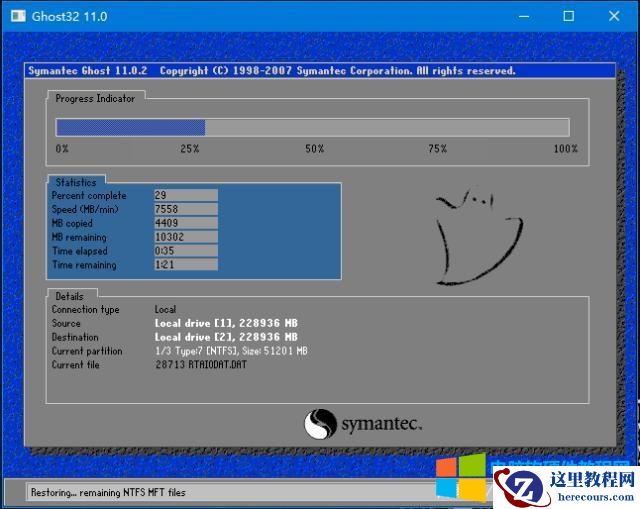Click the '100%' progress scale label
Image resolution: width=640 pixels, height=509 pixels.
click(566, 149)
